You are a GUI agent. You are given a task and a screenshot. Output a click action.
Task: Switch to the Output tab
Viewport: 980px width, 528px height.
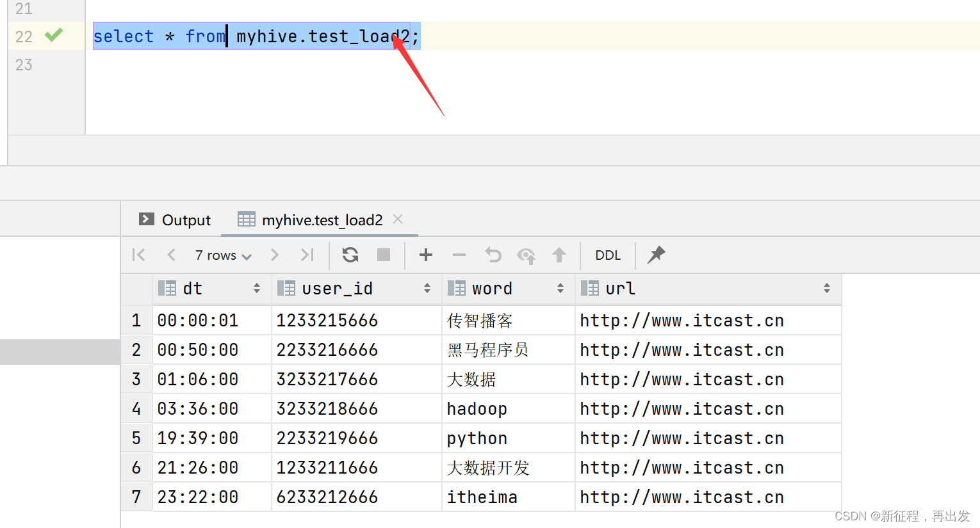(175, 220)
